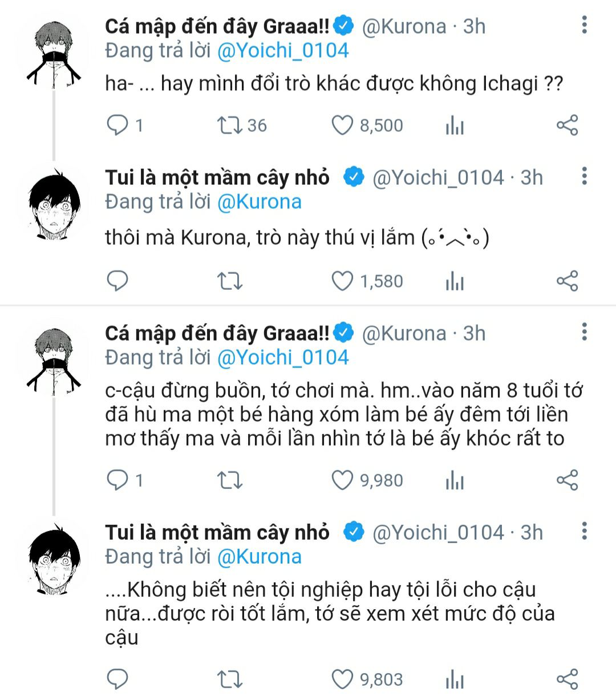Viewport: 616px width, 700px height.
Task: Reply to Kurona's 'đổi trò khác' tweet
Action: (117, 125)
